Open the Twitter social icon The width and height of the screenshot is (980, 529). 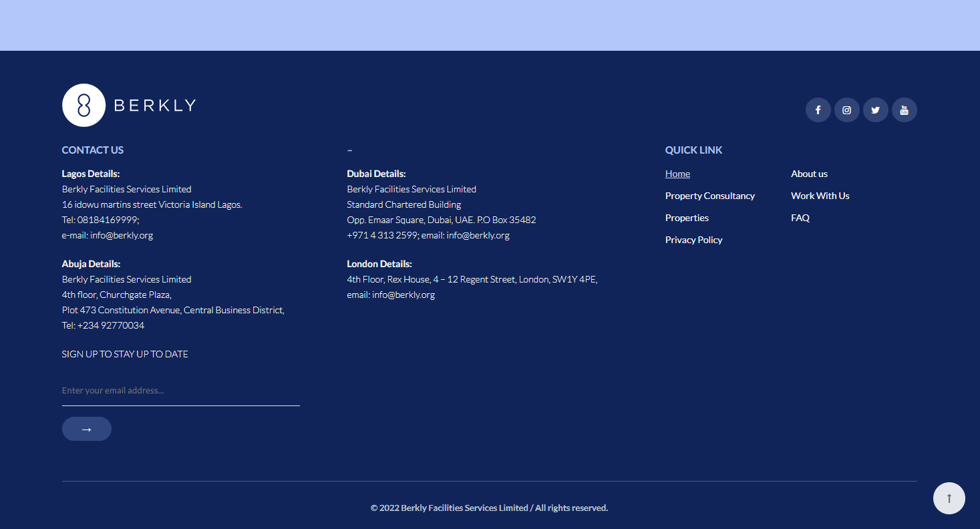click(875, 110)
